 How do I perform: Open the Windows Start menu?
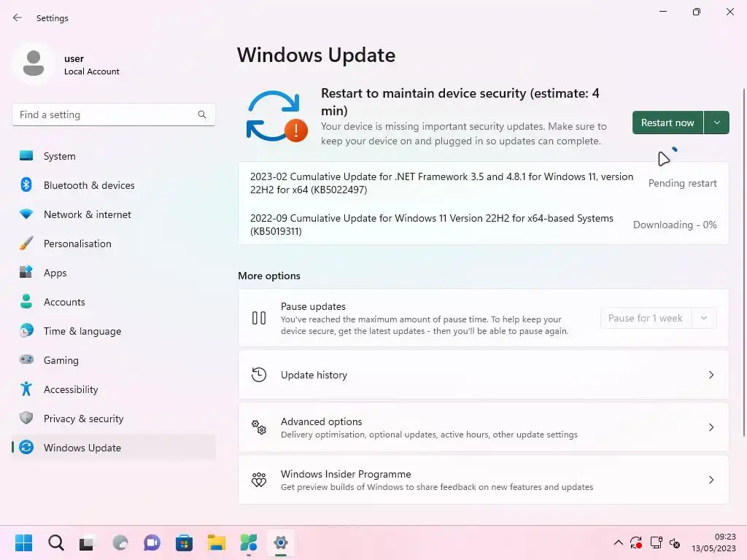coord(23,542)
